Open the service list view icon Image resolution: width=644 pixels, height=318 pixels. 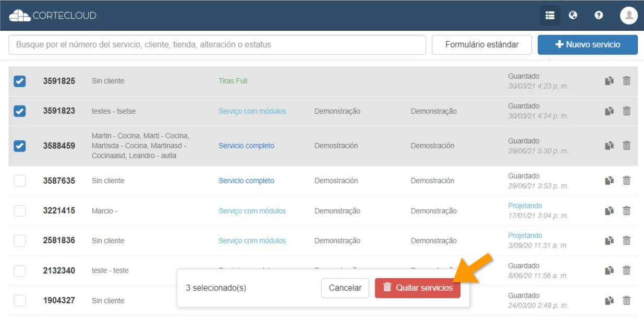pyautogui.click(x=550, y=16)
